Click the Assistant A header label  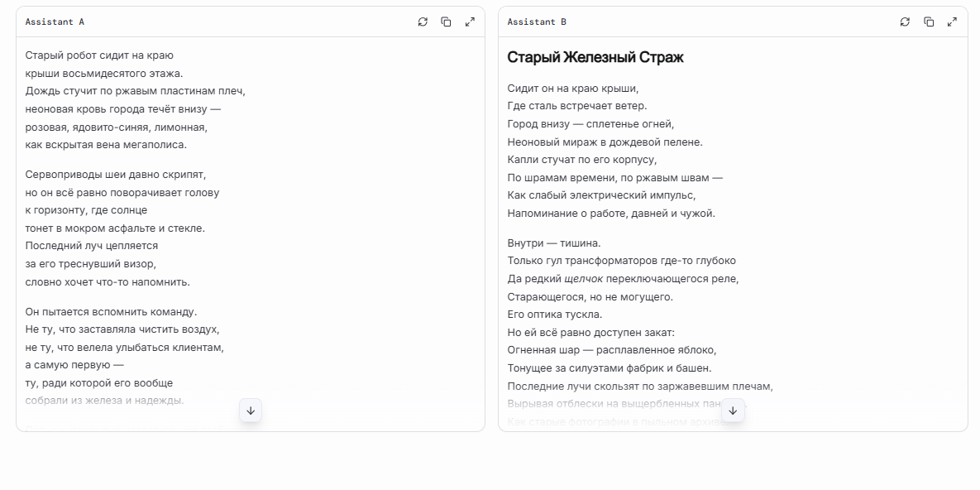[55, 22]
